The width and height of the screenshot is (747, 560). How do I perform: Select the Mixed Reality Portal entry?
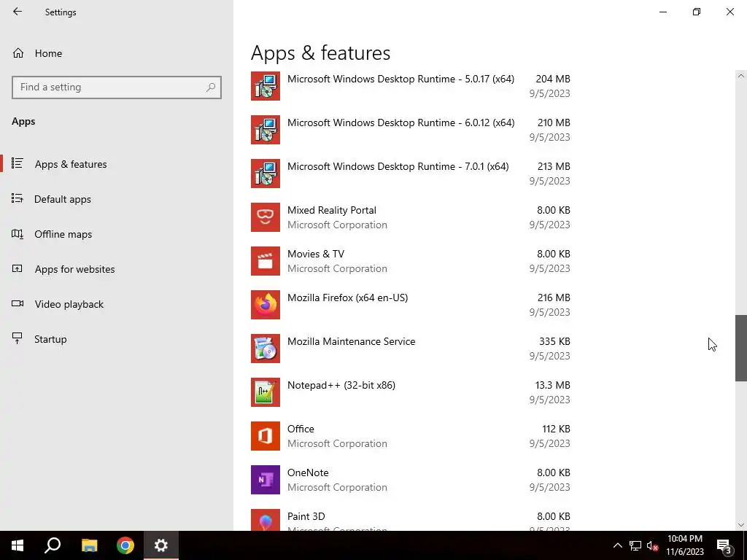click(411, 217)
